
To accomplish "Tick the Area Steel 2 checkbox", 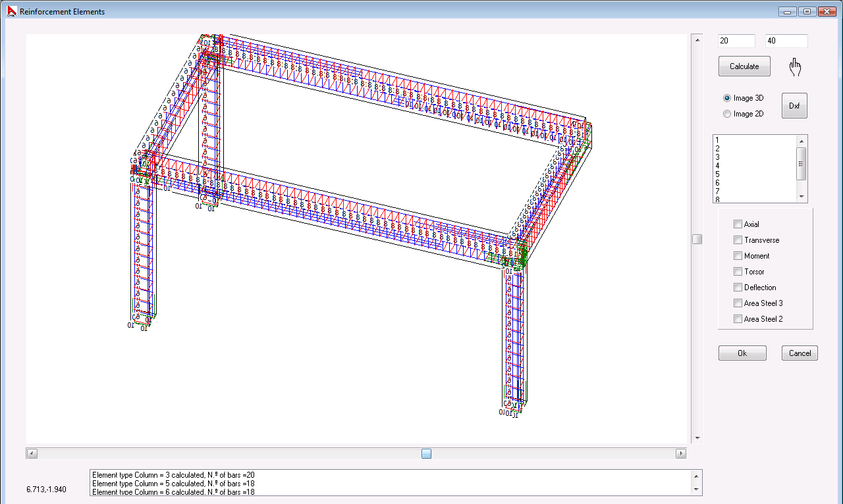I will (x=738, y=319).
